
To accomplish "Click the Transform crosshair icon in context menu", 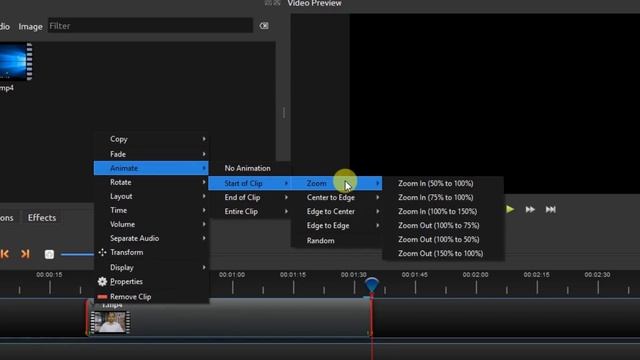I will [102, 252].
